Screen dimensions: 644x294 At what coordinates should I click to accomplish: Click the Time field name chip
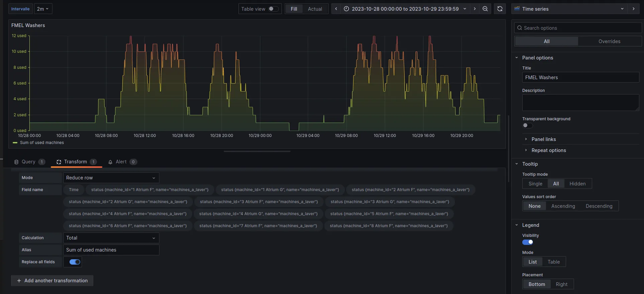[x=74, y=190]
